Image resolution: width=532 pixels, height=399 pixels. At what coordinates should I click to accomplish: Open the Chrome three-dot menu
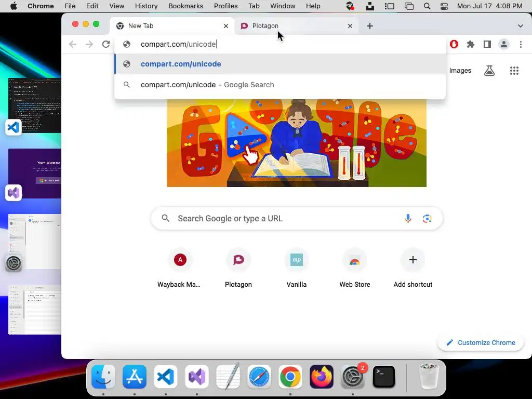[521, 44]
